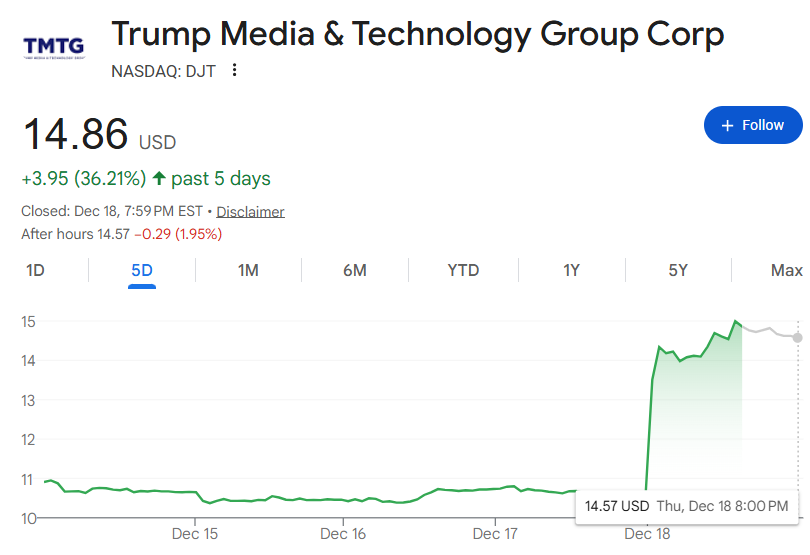Click the gray after-hours endpoint dot
This screenshot has height=555, width=810.
pyautogui.click(x=797, y=337)
